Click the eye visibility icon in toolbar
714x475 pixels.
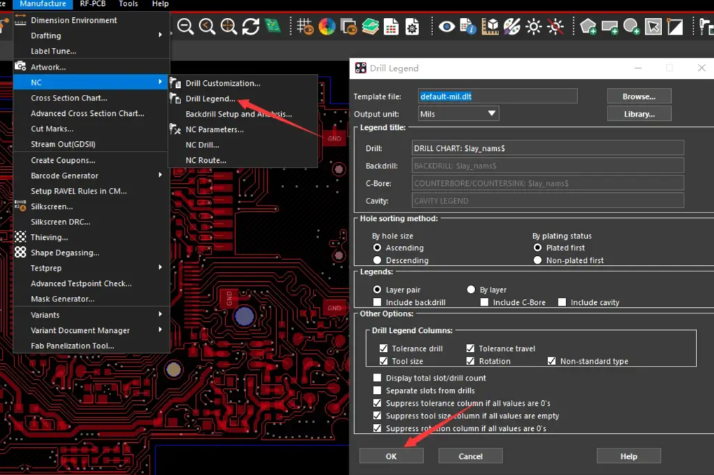[x=447, y=26]
